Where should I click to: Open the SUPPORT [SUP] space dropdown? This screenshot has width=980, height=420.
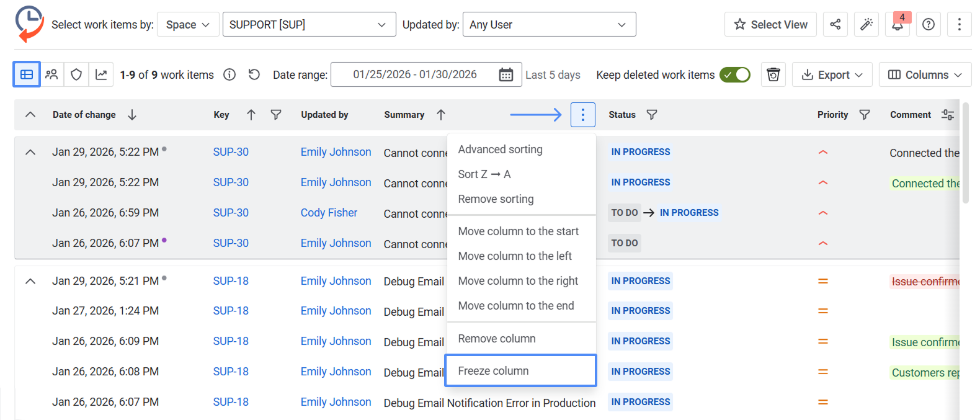click(309, 24)
